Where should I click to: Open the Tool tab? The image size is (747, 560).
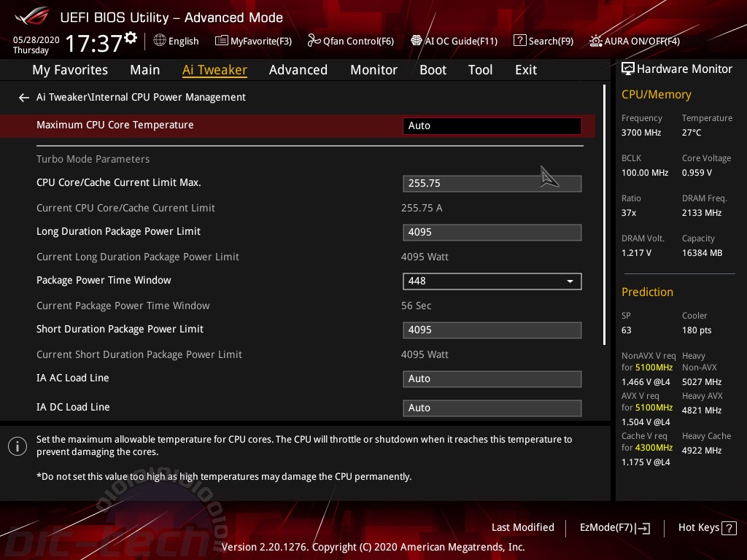click(480, 70)
